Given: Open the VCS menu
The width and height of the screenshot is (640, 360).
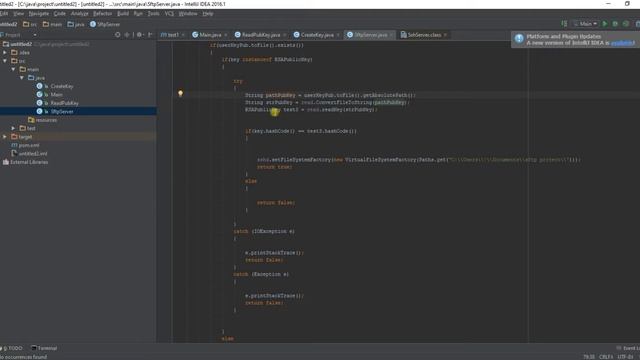Looking at the screenshot, I should point(169,13).
